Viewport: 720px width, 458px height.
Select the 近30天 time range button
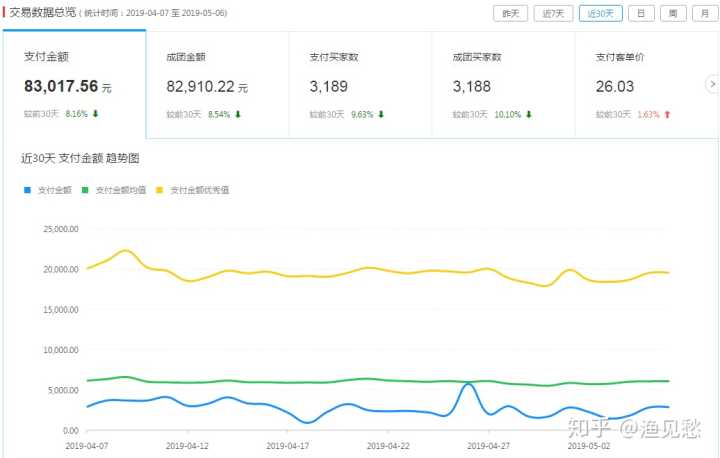coord(601,13)
